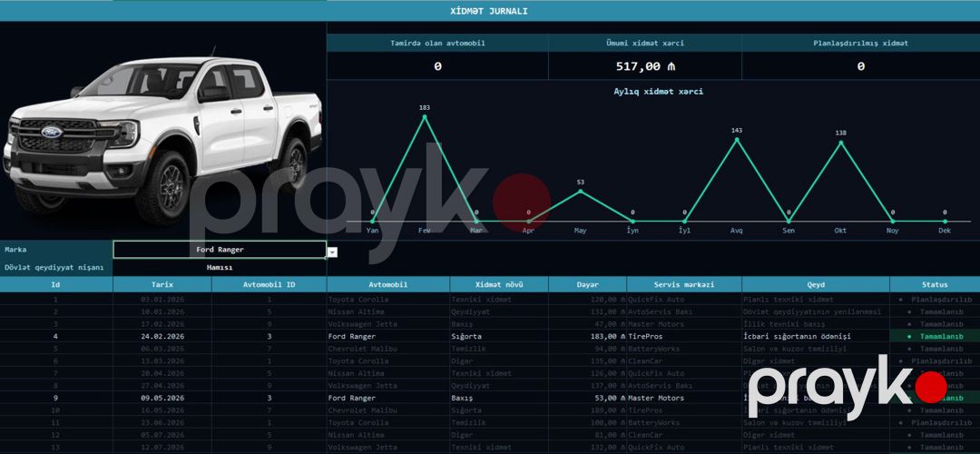Click the Okt data point labeled 138
980x454 pixels.
(840, 142)
